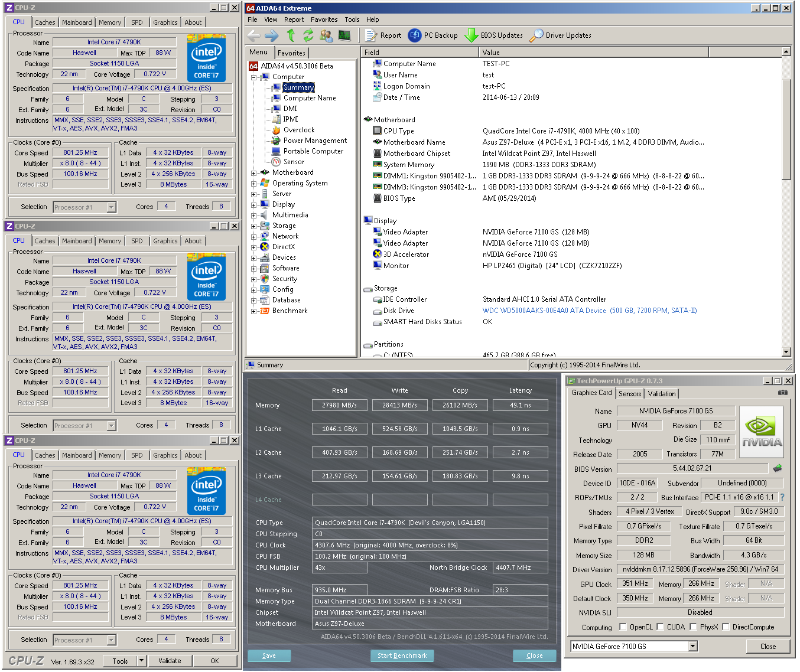Open the Help menu in AIDA64
Viewport: 800px width, 672px height.
click(x=373, y=19)
